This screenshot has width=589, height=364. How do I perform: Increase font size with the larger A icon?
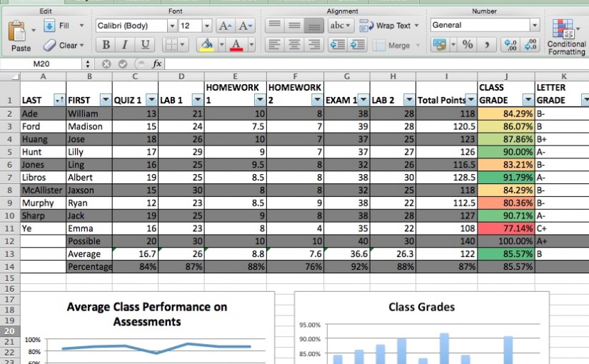[225, 26]
